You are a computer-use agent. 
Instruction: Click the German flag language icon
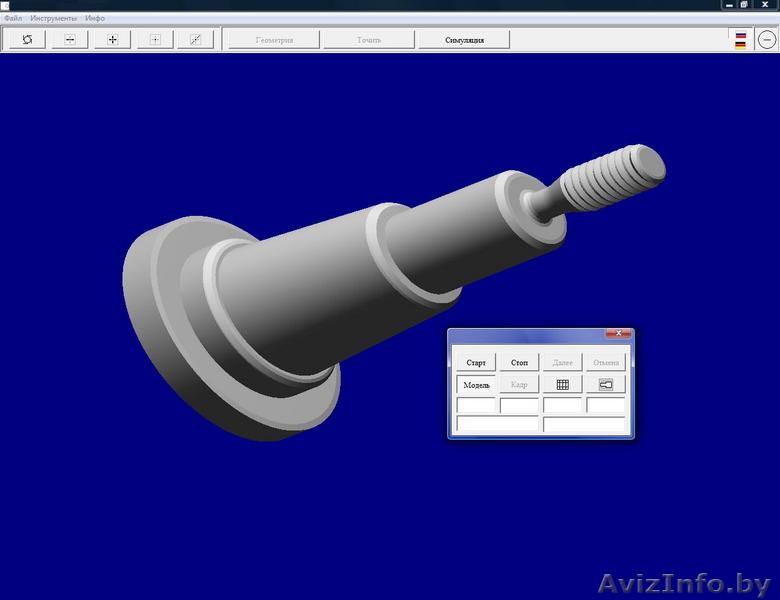click(x=740, y=40)
